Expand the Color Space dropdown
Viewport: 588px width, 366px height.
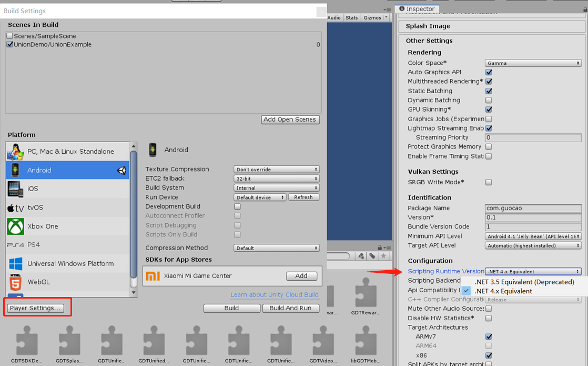533,63
